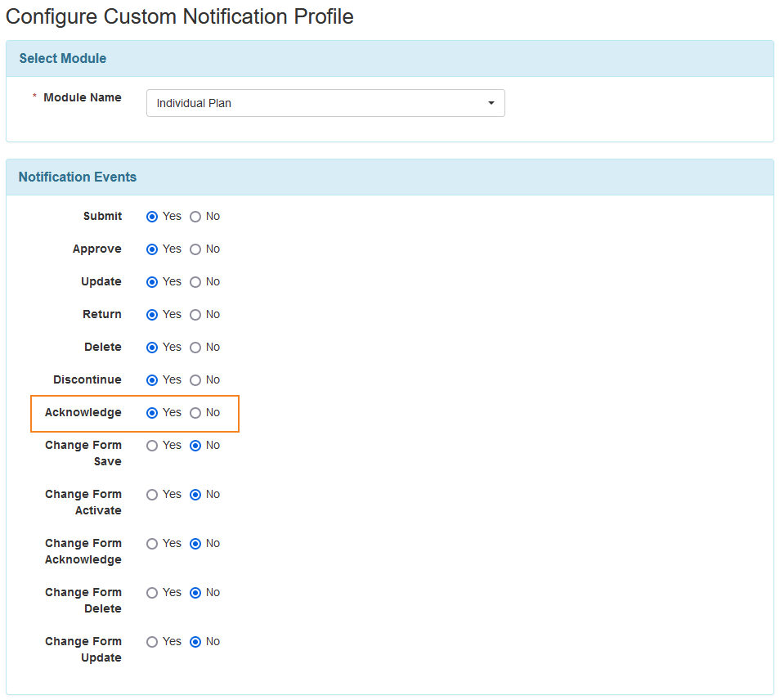The image size is (780, 700).
Task: Select Yes for Change Form Activate
Action: (x=152, y=495)
